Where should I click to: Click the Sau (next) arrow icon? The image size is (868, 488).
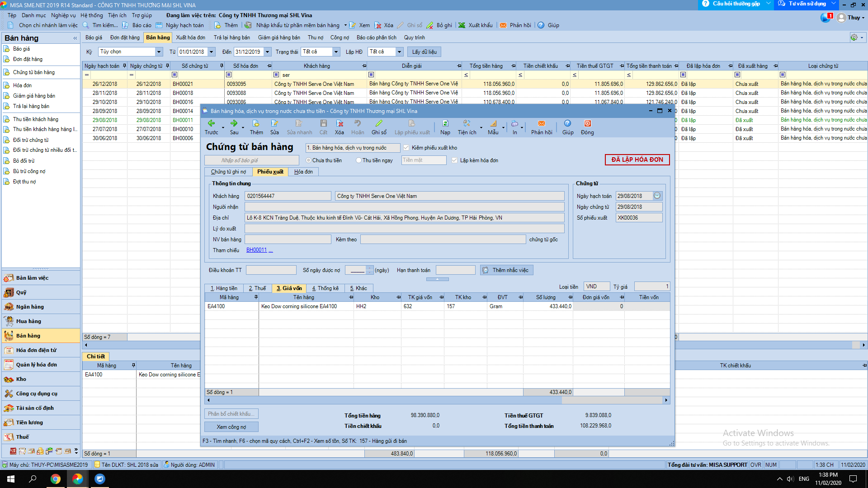pos(234,123)
